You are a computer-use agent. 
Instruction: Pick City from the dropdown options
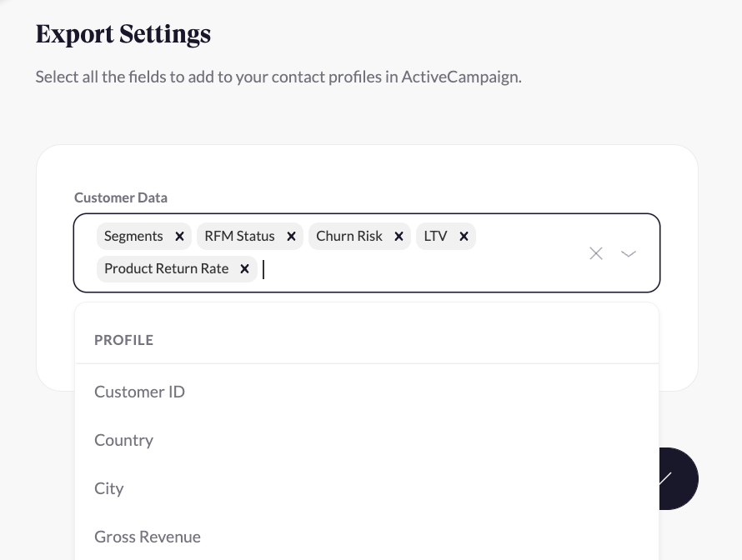point(109,488)
